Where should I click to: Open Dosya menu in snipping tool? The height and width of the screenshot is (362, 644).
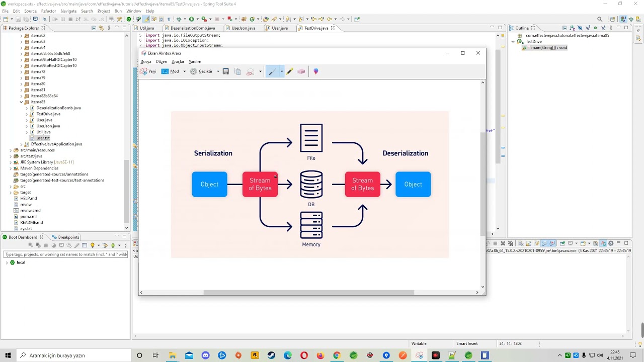point(146,61)
